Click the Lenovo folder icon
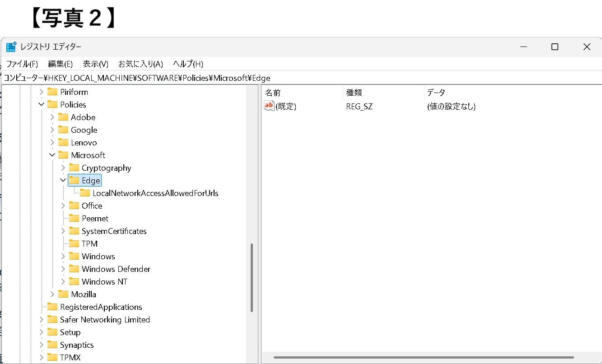 click(x=63, y=143)
